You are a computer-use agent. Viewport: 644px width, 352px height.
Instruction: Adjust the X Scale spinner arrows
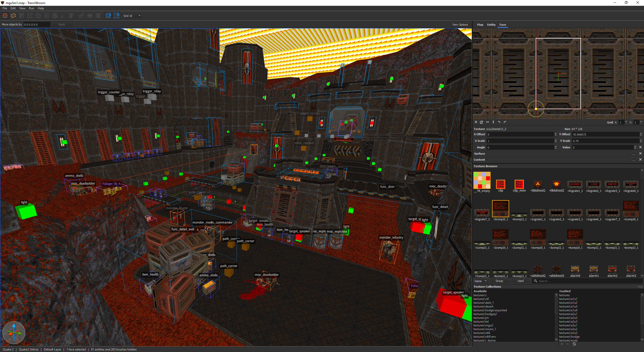click(555, 141)
